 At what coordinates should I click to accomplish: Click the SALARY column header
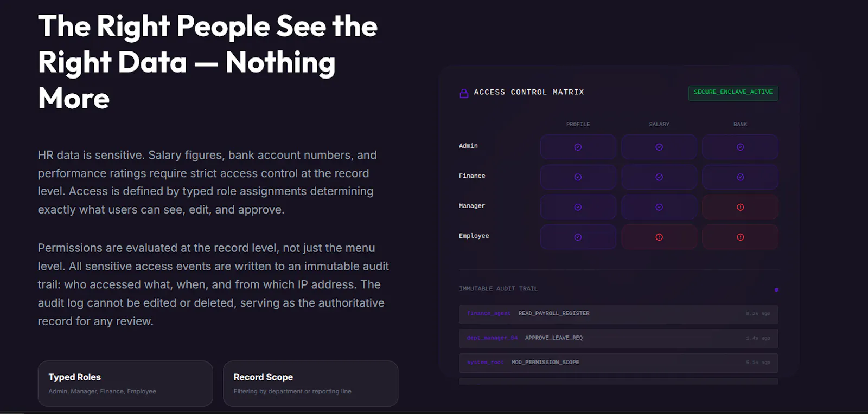[x=659, y=124]
